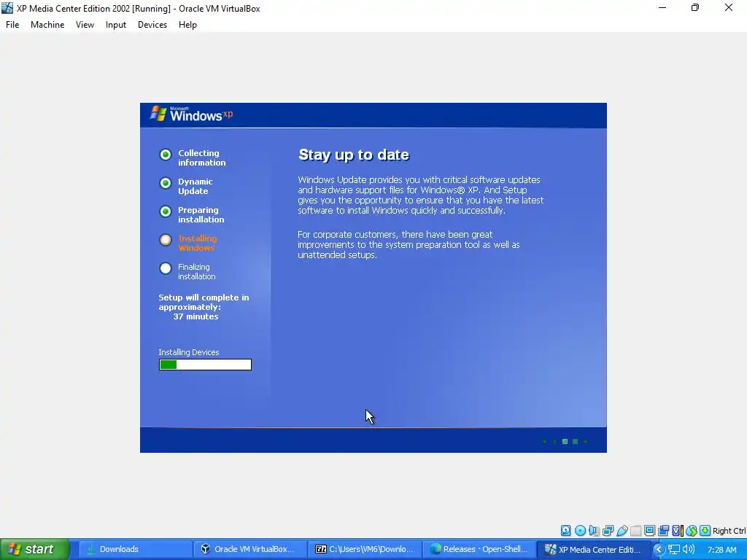The width and height of the screenshot is (747, 560).
Task: Click the mouse integration status icon
Action: pyautogui.click(x=692, y=531)
